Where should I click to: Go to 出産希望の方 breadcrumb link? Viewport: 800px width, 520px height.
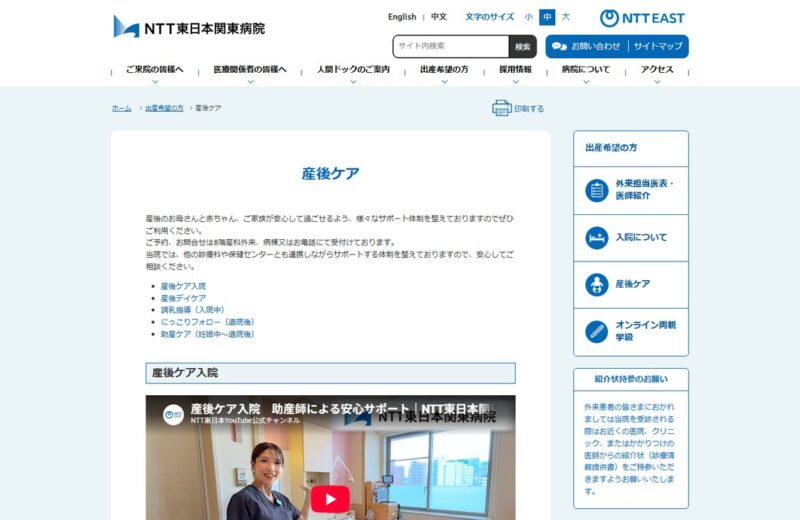(x=164, y=108)
